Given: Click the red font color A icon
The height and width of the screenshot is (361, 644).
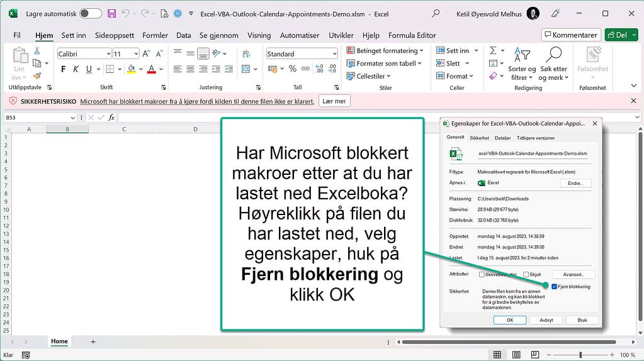Looking at the screenshot, I should tap(152, 69).
